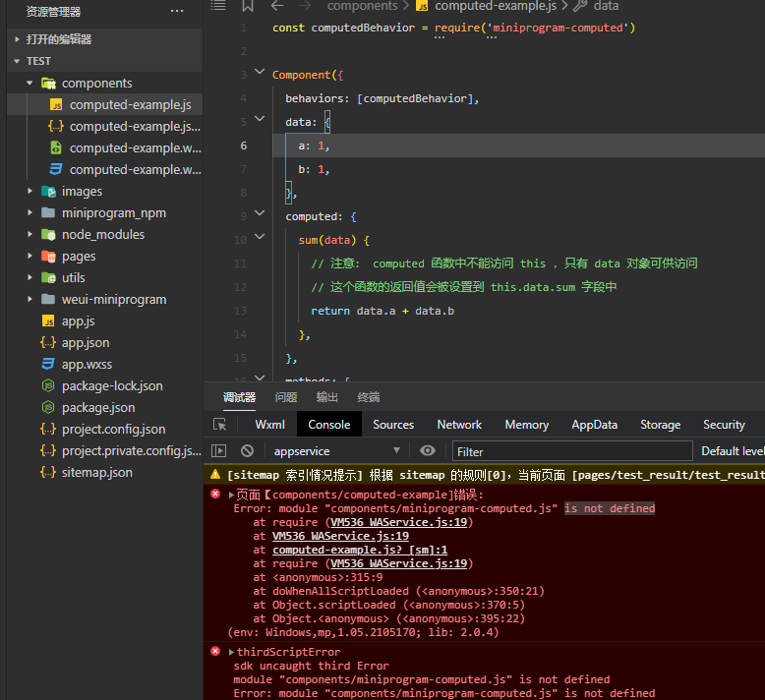Open the Default levels dropdown

(733, 450)
